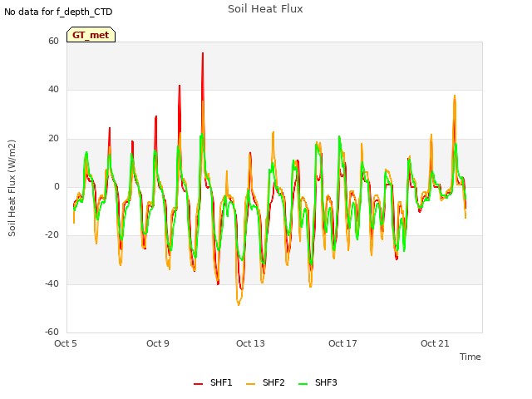Image resolution: width=532 pixels, height=399 pixels.
Task: Click the Soil Heat Flux chart title
Action: (265, 9)
